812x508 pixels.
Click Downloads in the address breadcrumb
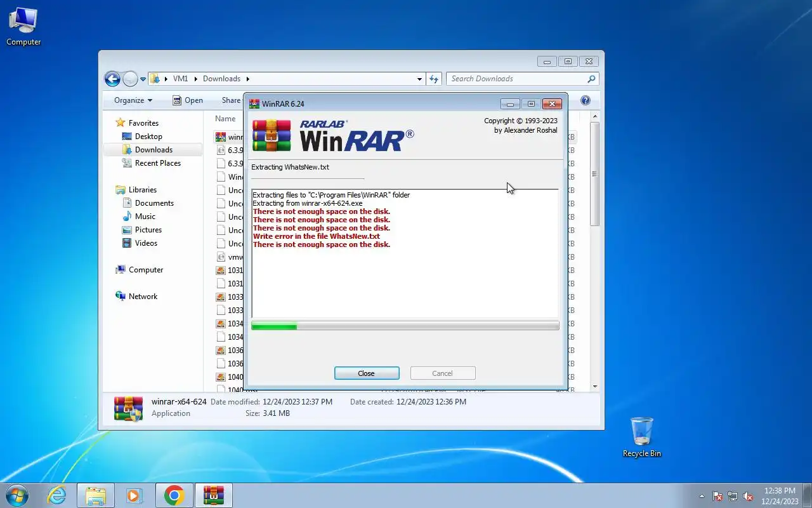pyautogui.click(x=221, y=79)
